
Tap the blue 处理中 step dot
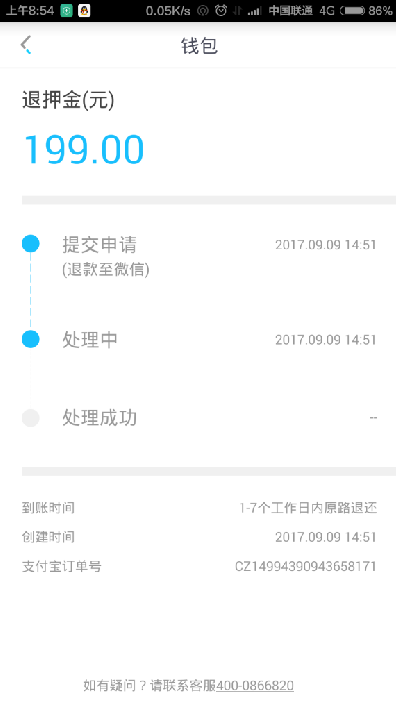[x=31, y=339]
